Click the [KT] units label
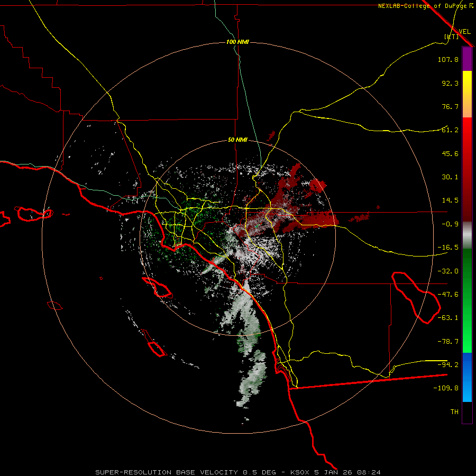The image size is (476, 476). (452, 36)
